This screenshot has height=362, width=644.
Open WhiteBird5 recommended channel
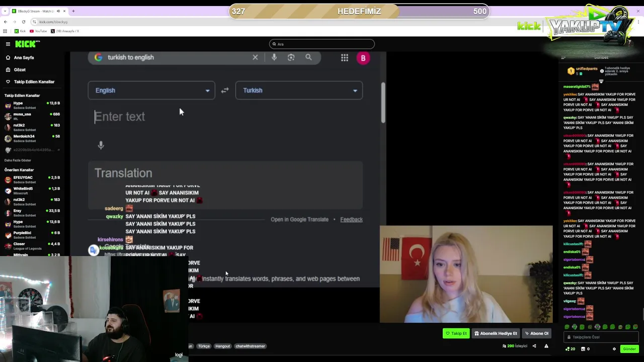point(32,191)
